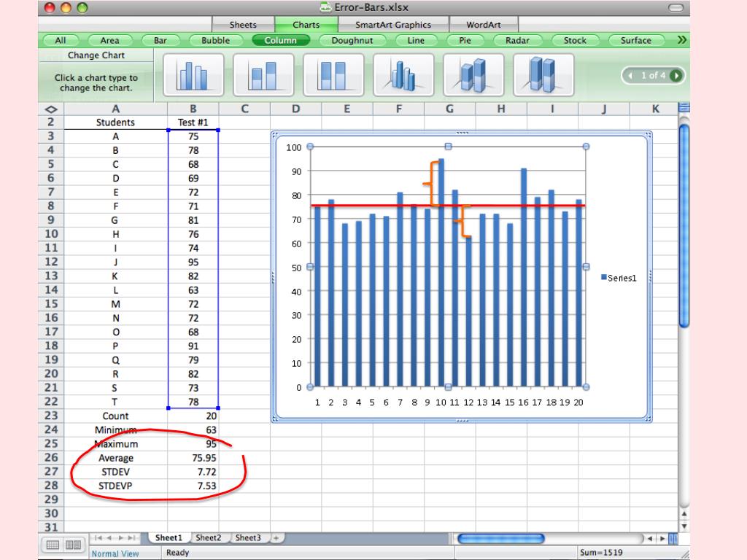Switch to Normal View layout icon

53,545
